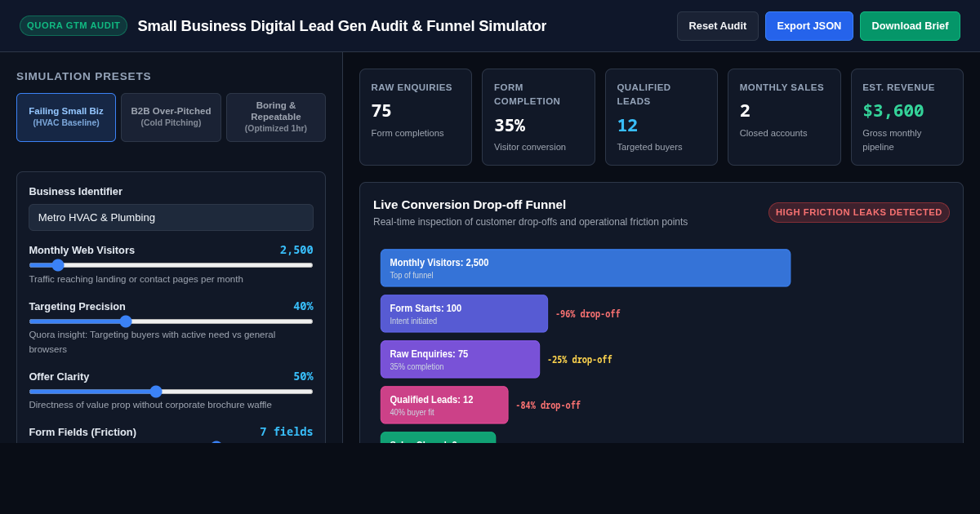
Task: Click the Quora GTM Audit badge
Action: pos(73,26)
